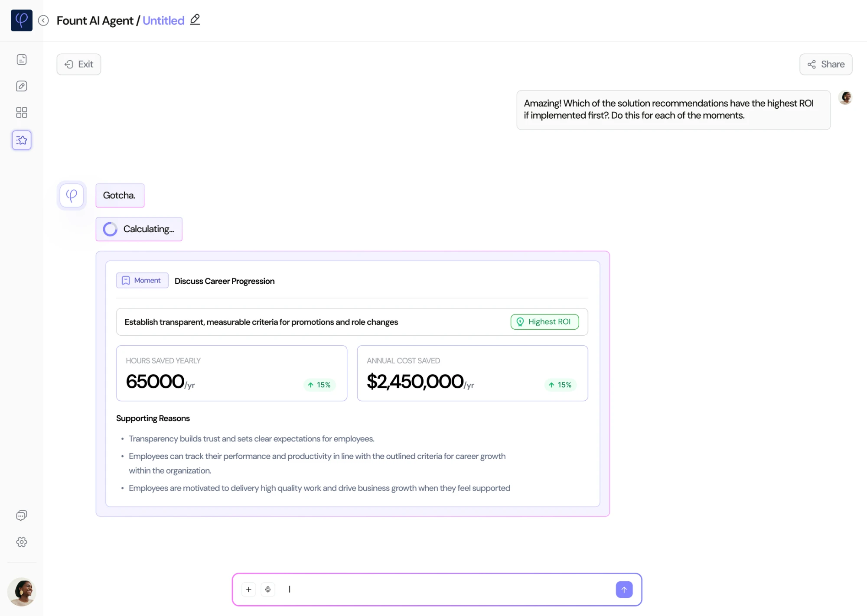Screen dimensions: 867x616
Task: Click the Moment tag on the card
Action: pyautogui.click(x=142, y=280)
